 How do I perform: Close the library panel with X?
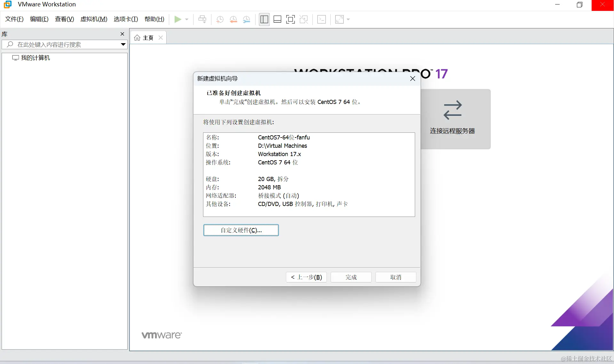click(122, 34)
